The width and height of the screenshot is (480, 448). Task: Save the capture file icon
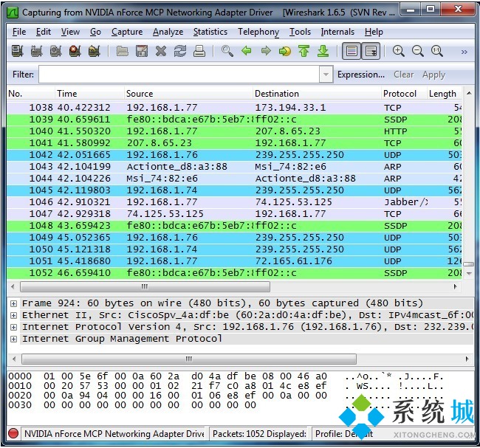click(142, 51)
